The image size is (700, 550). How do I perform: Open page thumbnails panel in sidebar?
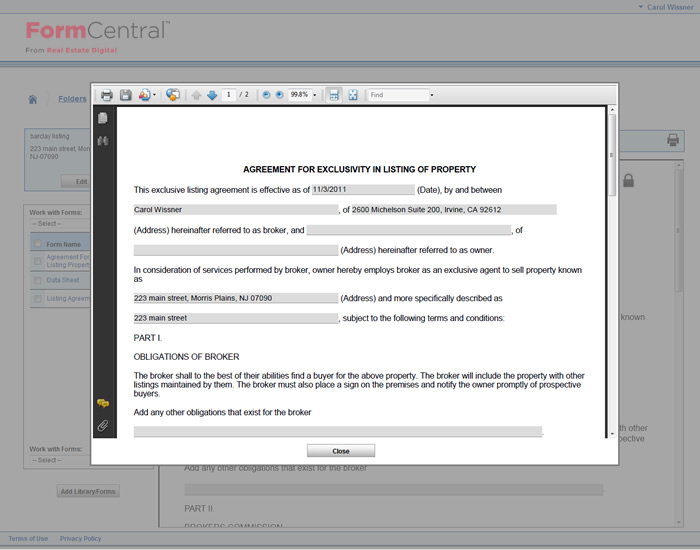(x=103, y=118)
